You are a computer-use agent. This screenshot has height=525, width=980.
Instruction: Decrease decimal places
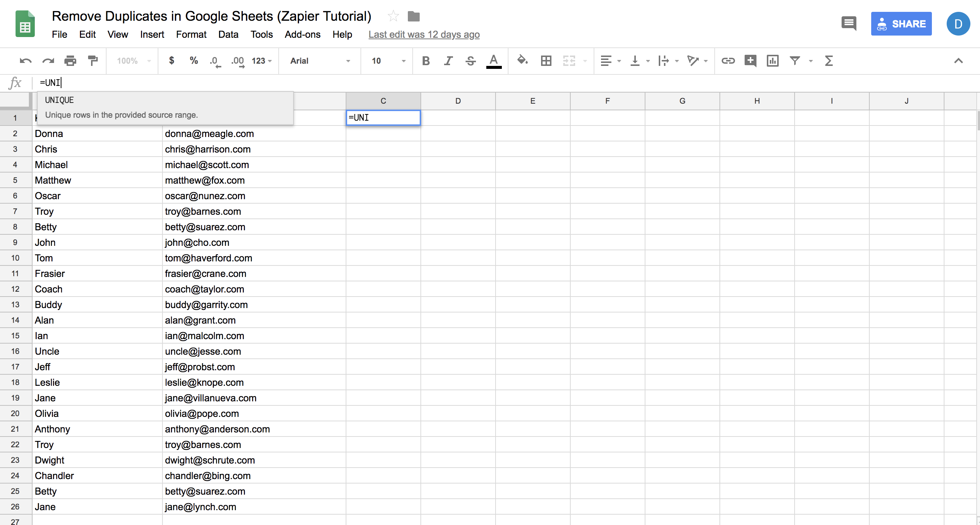tap(215, 61)
